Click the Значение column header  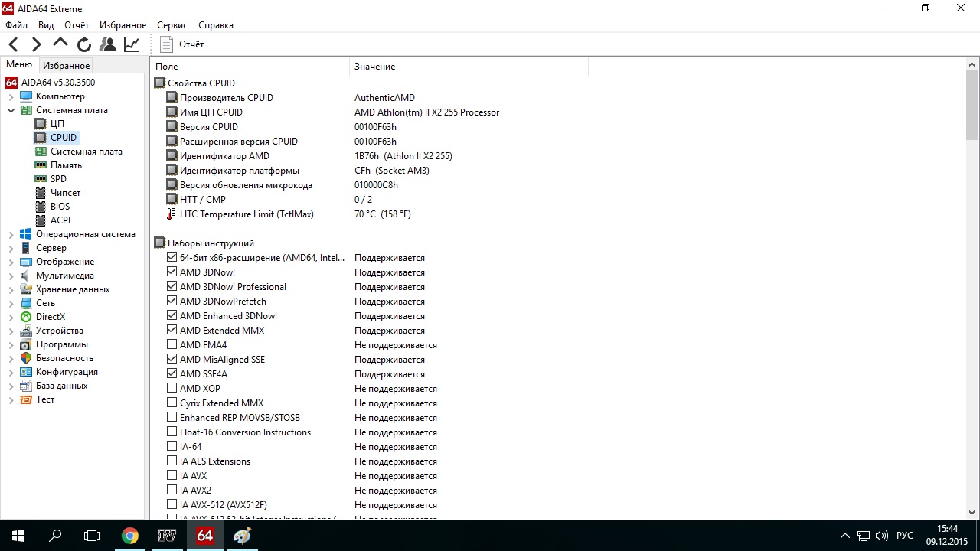click(x=374, y=67)
